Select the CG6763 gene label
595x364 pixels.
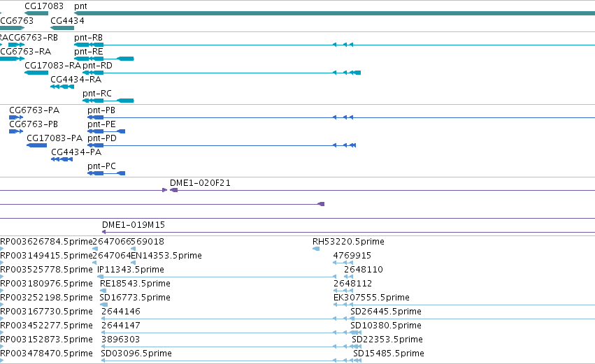click(17, 21)
